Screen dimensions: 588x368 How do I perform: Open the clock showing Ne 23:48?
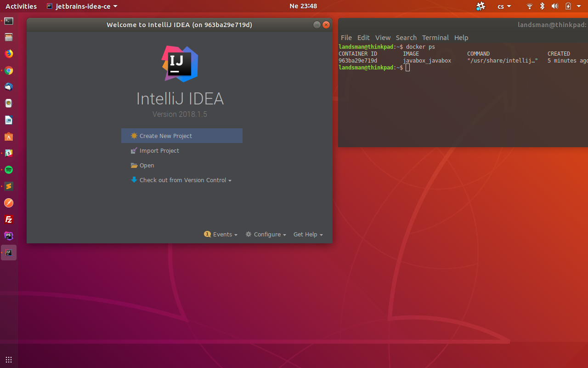tap(303, 6)
